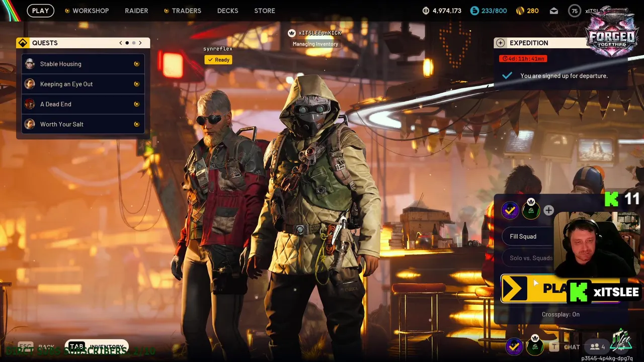Click the squad leader avatar in play panel
Image resolution: width=644 pixels, height=362 pixels.
pos(531,210)
